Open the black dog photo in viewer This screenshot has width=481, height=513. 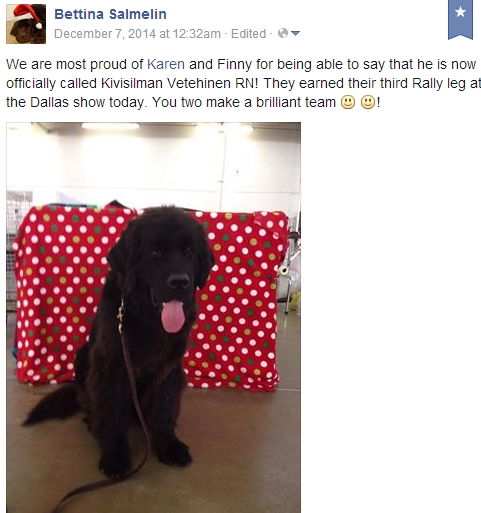(x=153, y=317)
